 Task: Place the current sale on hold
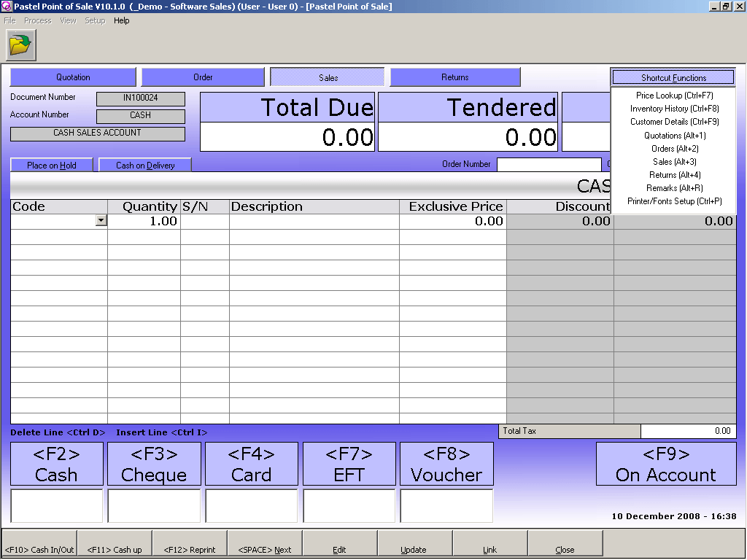click(x=51, y=164)
